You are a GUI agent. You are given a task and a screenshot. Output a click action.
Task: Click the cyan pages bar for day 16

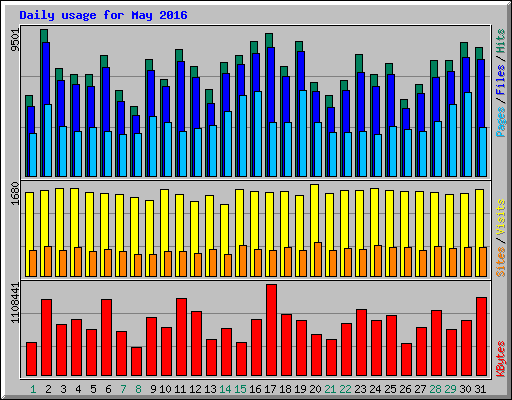[258, 134]
